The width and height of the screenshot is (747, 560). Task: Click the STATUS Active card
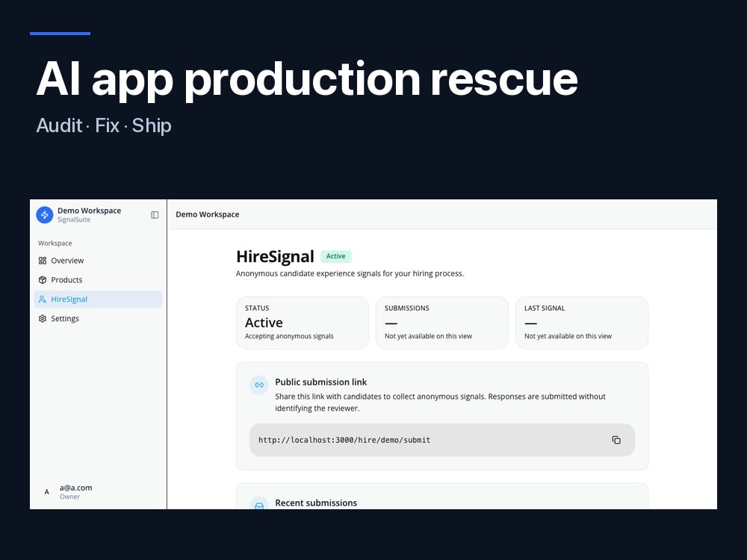pyautogui.click(x=303, y=323)
